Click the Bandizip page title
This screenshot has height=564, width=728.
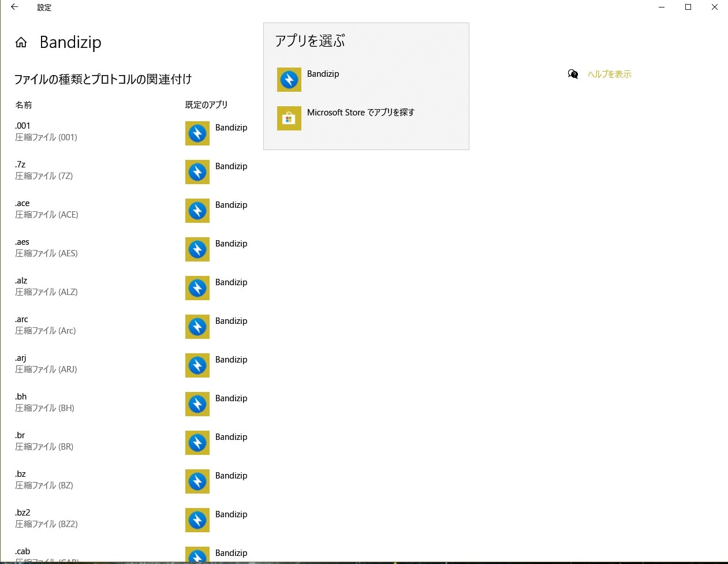coord(70,42)
